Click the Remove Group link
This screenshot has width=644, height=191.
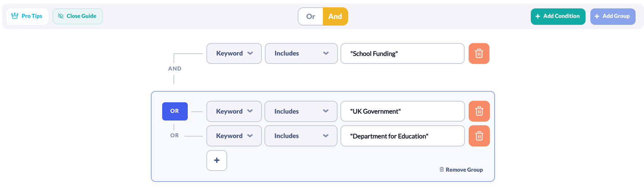pyautogui.click(x=464, y=170)
